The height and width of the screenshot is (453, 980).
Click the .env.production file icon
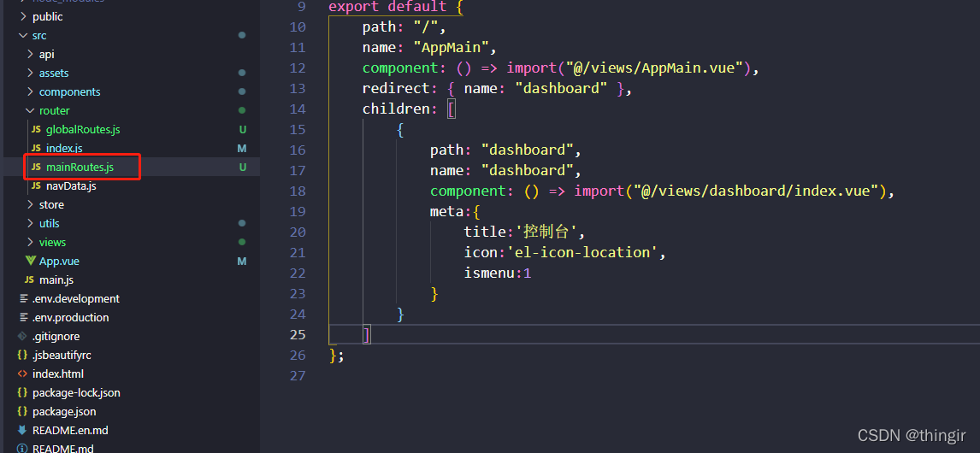23,317
